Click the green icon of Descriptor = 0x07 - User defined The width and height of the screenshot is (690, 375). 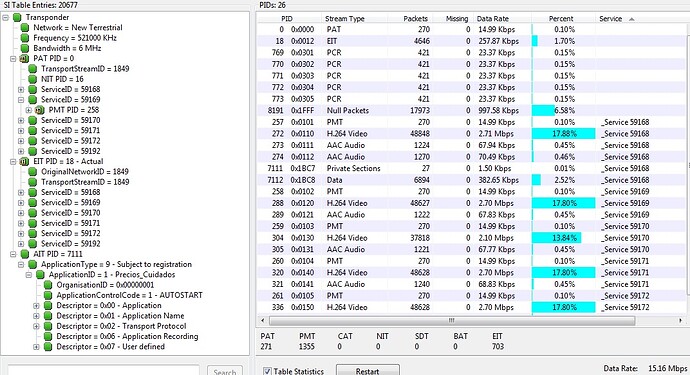tap(48, 347)
